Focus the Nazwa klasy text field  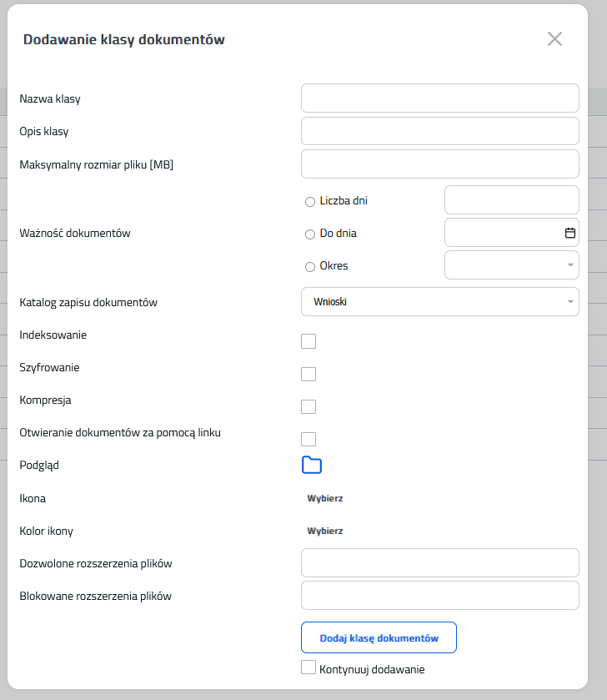tap(439, 98)
